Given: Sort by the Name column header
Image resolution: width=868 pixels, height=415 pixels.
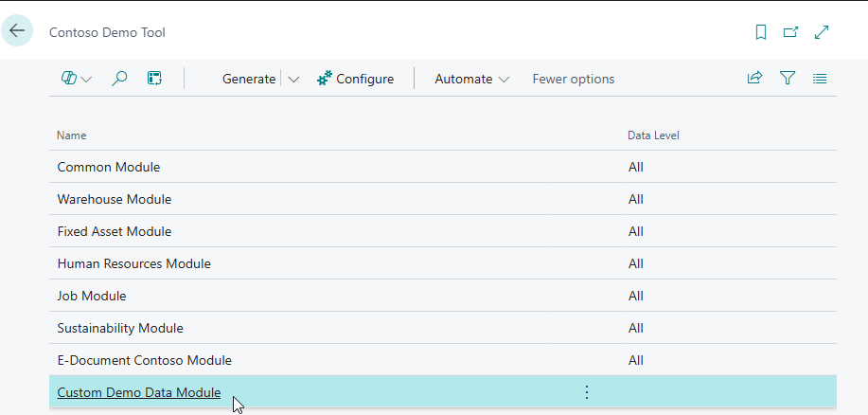Looking at the screenshot, I should [x=71, y=135].
